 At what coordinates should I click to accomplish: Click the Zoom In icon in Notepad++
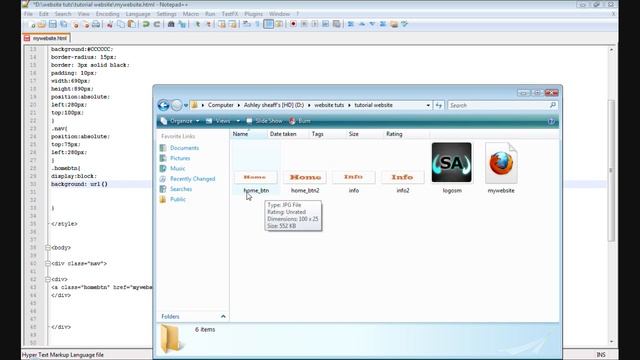[x=198, y=24]
